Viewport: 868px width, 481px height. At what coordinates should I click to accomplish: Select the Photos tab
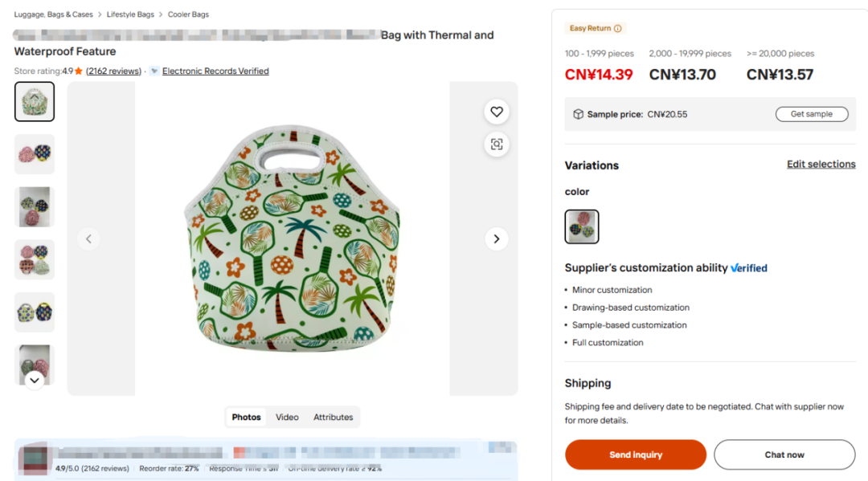(x=247, y=417)
